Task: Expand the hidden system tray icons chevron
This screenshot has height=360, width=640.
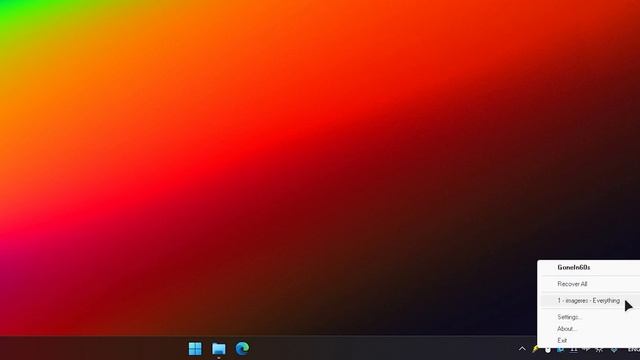Action: click(x=522, y=349)
